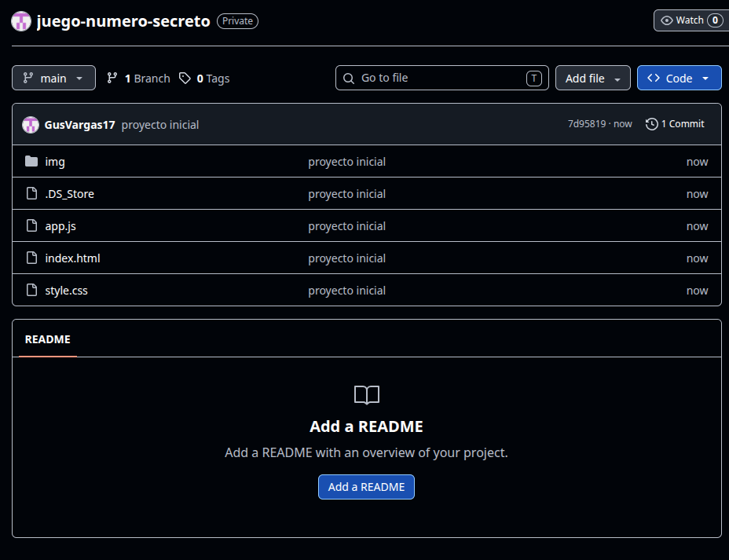Click the history clock icon for commits
Screen dimensions: 729x560
click(x=651, y=124)
